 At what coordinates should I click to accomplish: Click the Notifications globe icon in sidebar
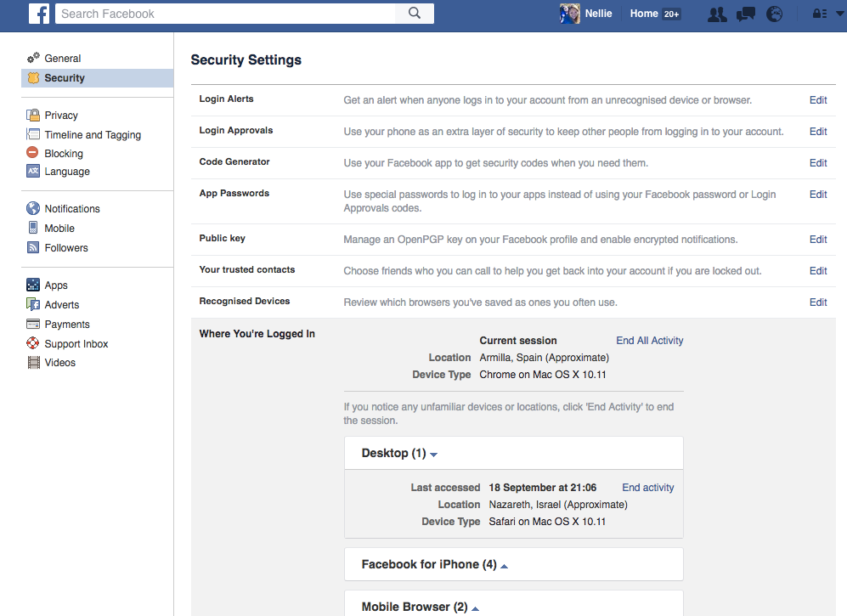pyautogui.click(x=33, y=208)
